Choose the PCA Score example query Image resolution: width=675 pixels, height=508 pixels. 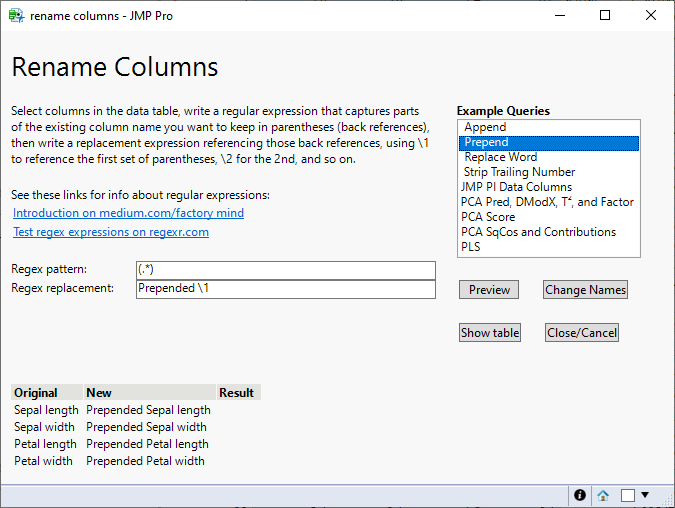[x=488, y=217]
